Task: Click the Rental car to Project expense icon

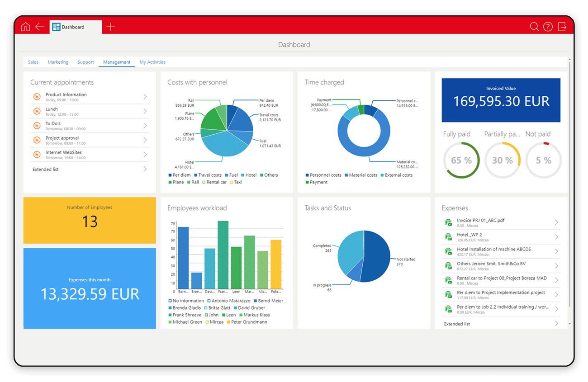Action: click(448, 280)
